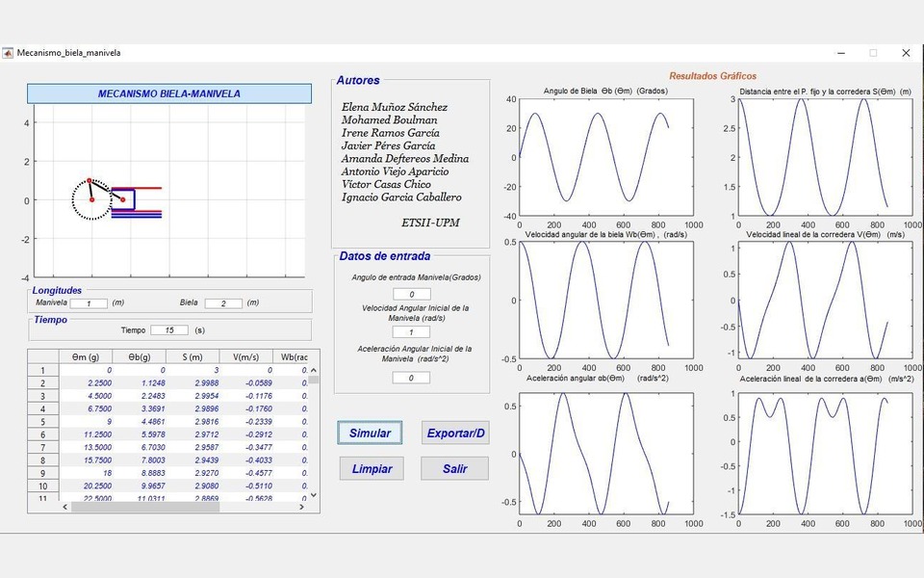Viewport: 924px width, 578px height.
Task: Click the MECANISMO BIELA-MANIVELA title banner
Action: pyautogui.click(x=169, y=93)
